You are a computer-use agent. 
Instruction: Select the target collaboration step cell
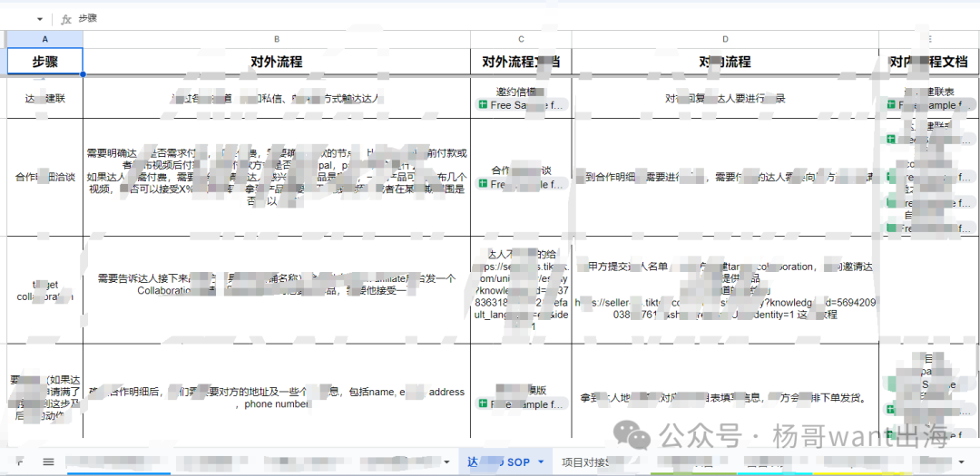tap(45, 290)
